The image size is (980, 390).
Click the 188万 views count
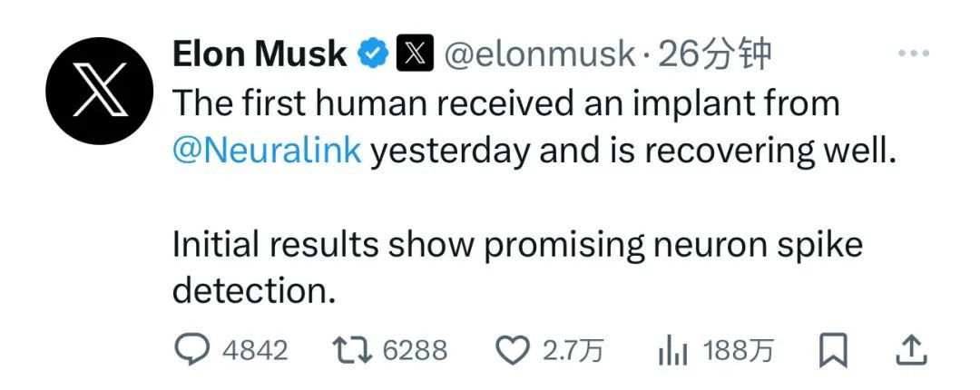pos(739,351)
